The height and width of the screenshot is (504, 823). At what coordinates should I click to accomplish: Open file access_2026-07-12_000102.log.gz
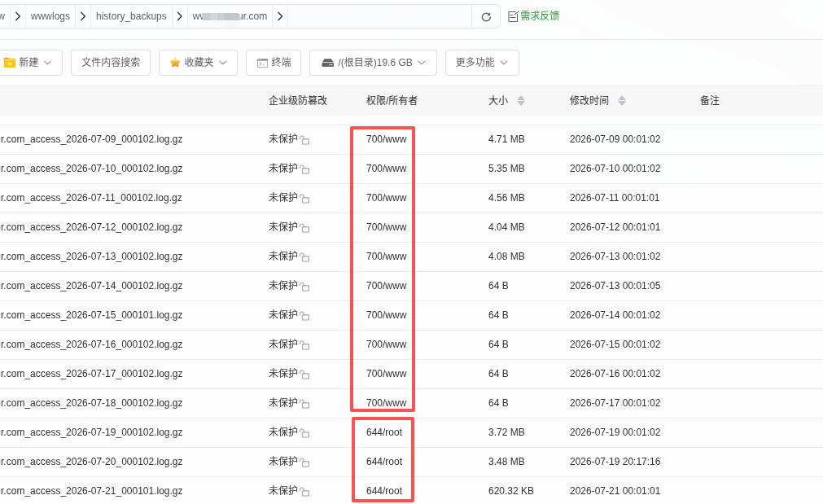[x=91, y=227]
